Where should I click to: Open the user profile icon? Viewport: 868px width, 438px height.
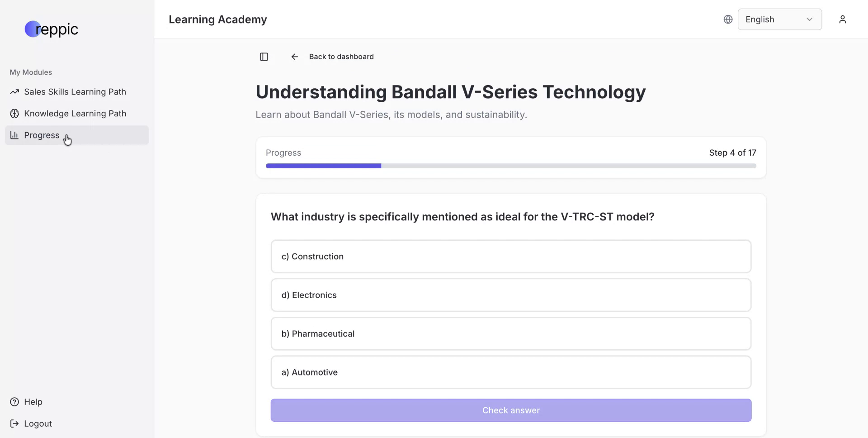pos(842,19)
